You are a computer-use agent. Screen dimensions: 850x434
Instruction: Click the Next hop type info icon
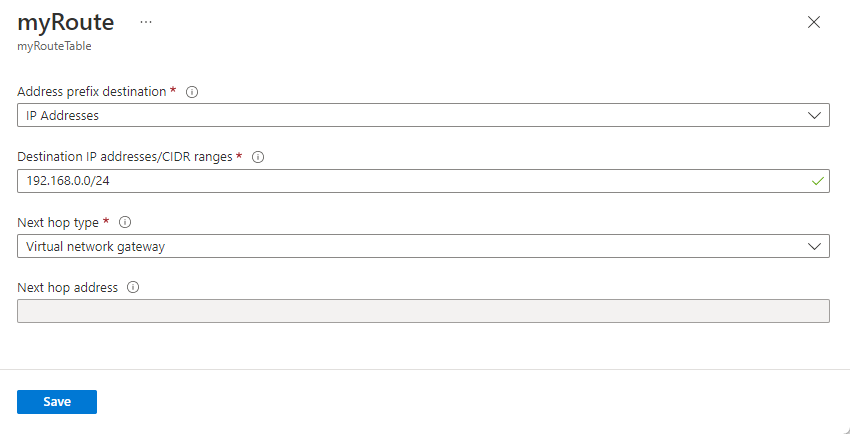tap(126, 222)
